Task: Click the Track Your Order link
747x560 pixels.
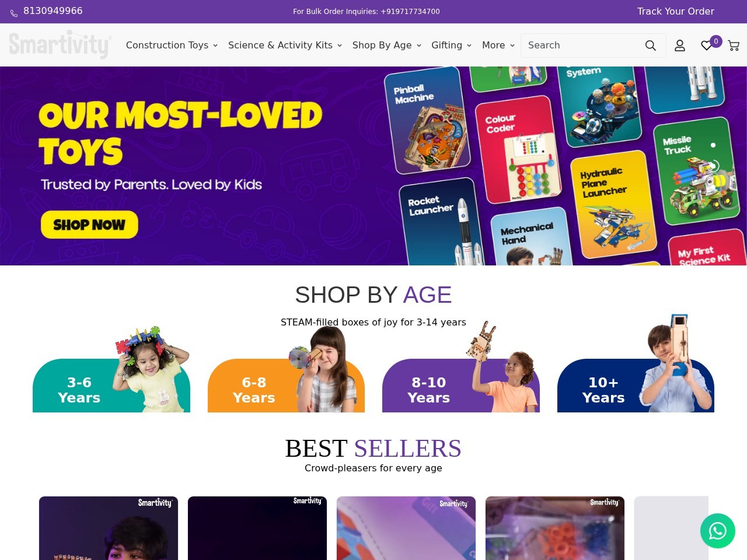Action: tap(676, 11)
